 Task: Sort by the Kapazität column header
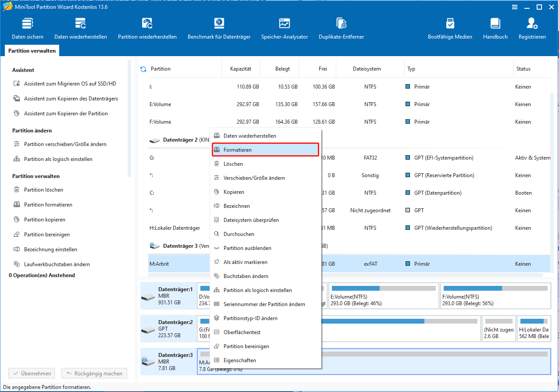coord(241,69)
